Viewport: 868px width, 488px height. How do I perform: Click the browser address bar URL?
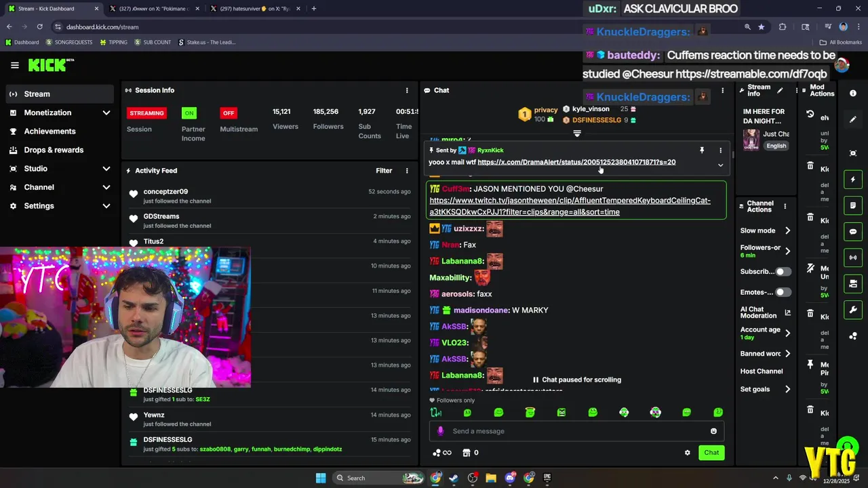102,27
